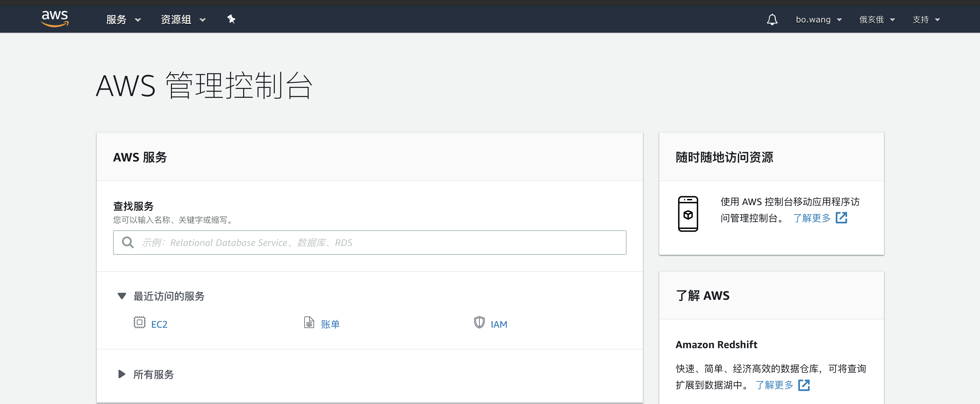Click the mobile phone app icon
The height and width of the screenshot is (404, 980).
pos(687,214)
